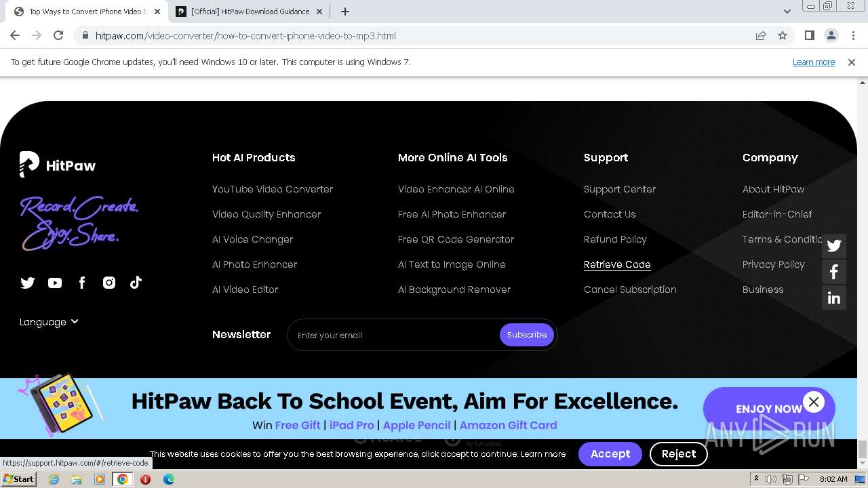Go back in Chrome browser
Image resolution: width=868 pixels, height=488 pixels.
[x=15, y=36]
